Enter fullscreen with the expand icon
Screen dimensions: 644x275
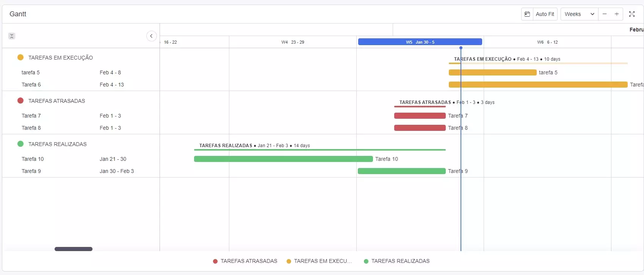(632, 14)
